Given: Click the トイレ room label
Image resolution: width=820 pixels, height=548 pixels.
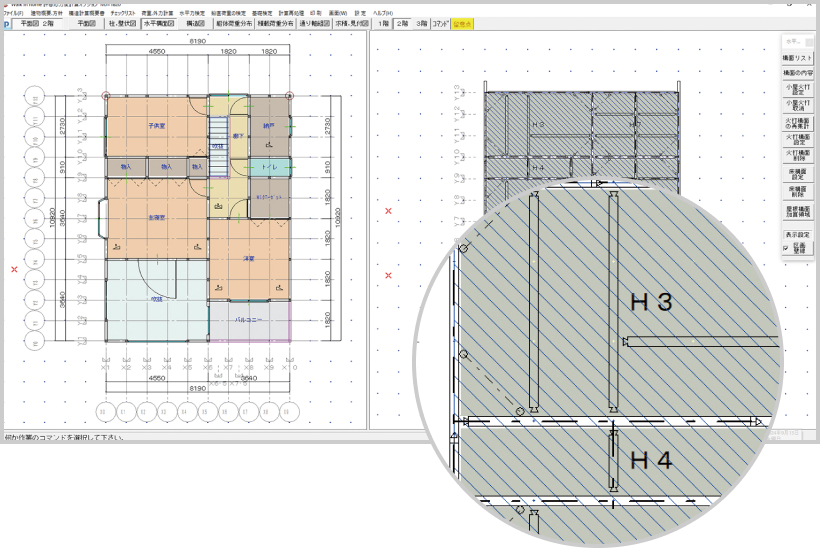Looking at the screenshot, I should coord(269,167).
